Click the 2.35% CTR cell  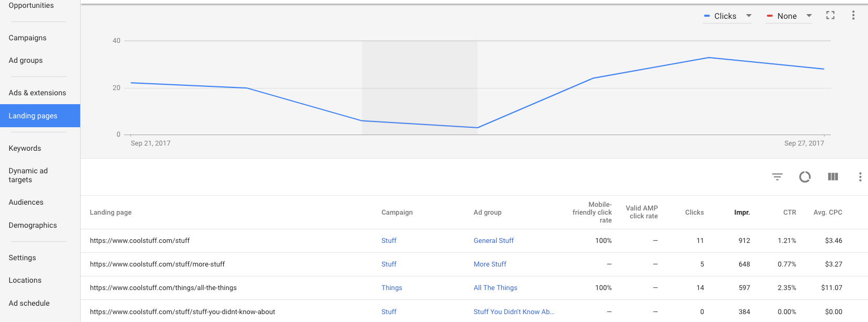coord(787,288)
